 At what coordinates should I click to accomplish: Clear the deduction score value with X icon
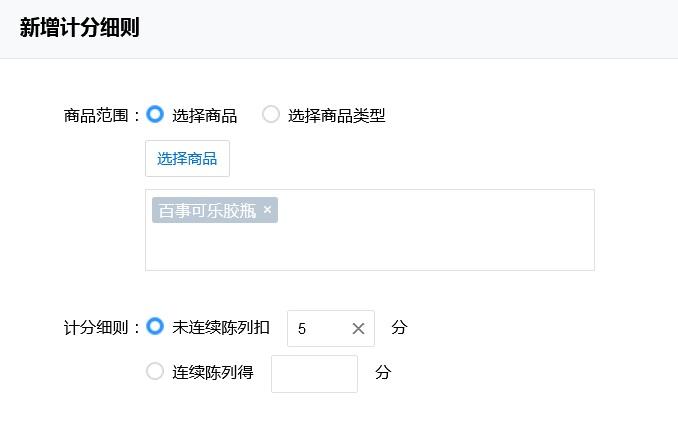click(358, 328)
